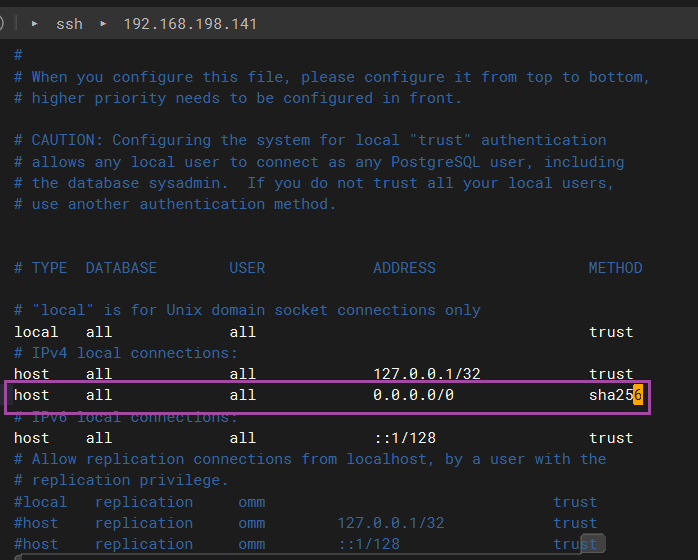The image size is (698, 560).
Task: Click the 127.0.0.1/32 address in the host trust line
Action: 426,374
